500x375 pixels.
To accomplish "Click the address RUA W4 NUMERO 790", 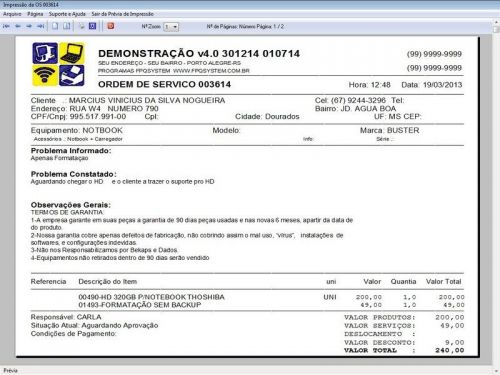I will tap(114, 109).
